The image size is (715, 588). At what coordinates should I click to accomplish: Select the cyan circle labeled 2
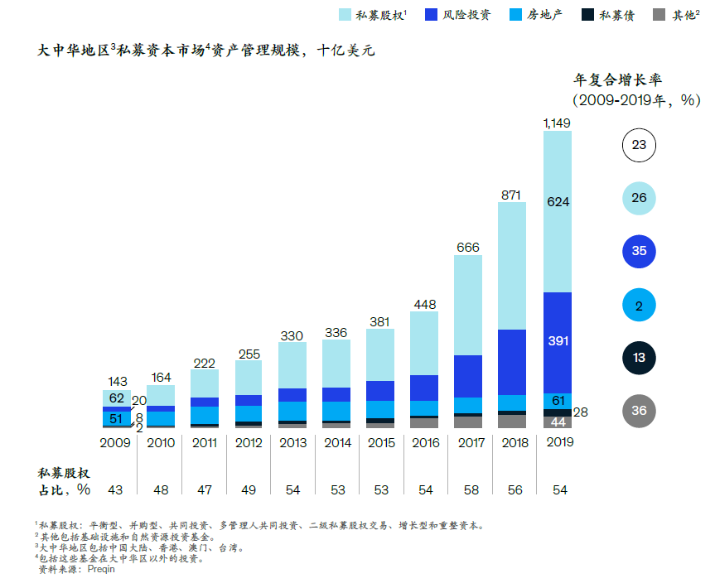click(639, 305)
